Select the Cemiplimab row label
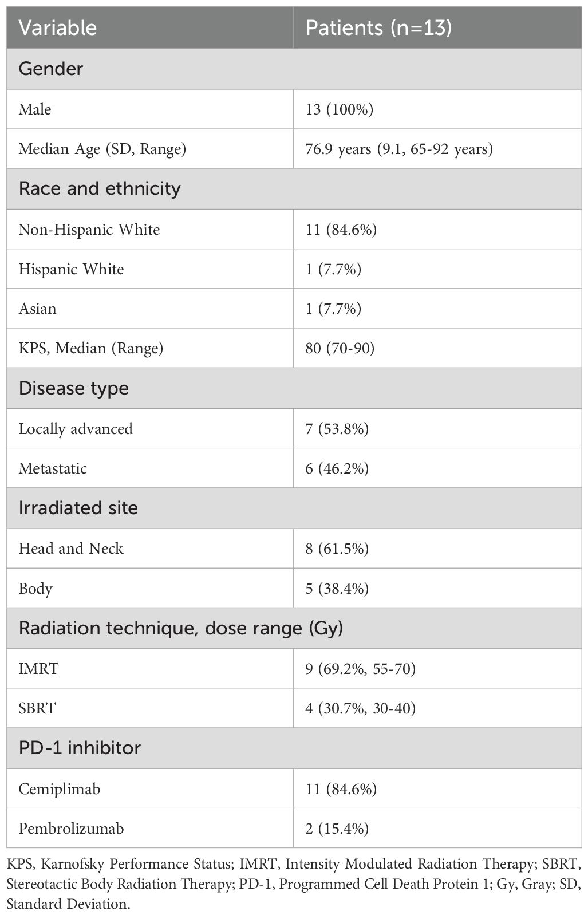 tap(60, 788)
